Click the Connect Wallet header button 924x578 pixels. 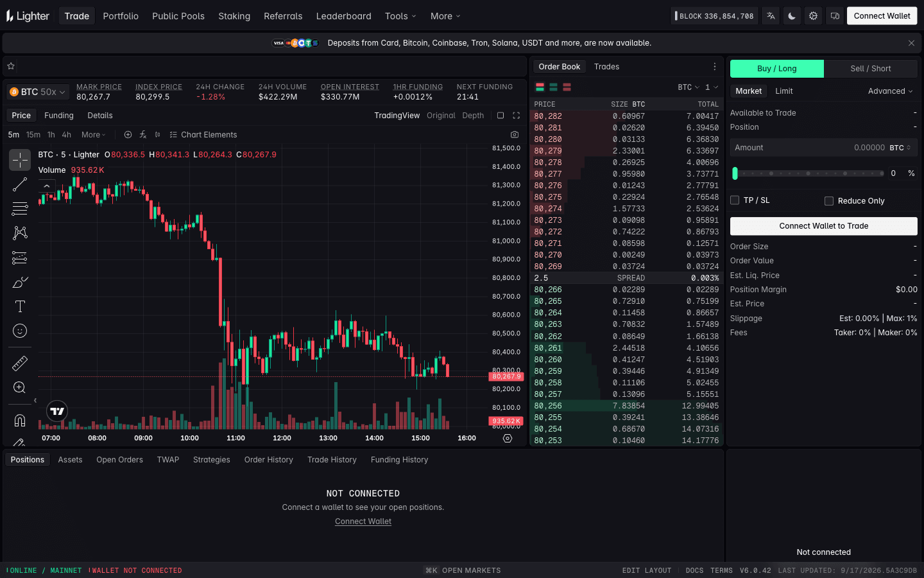click(882, 16)
